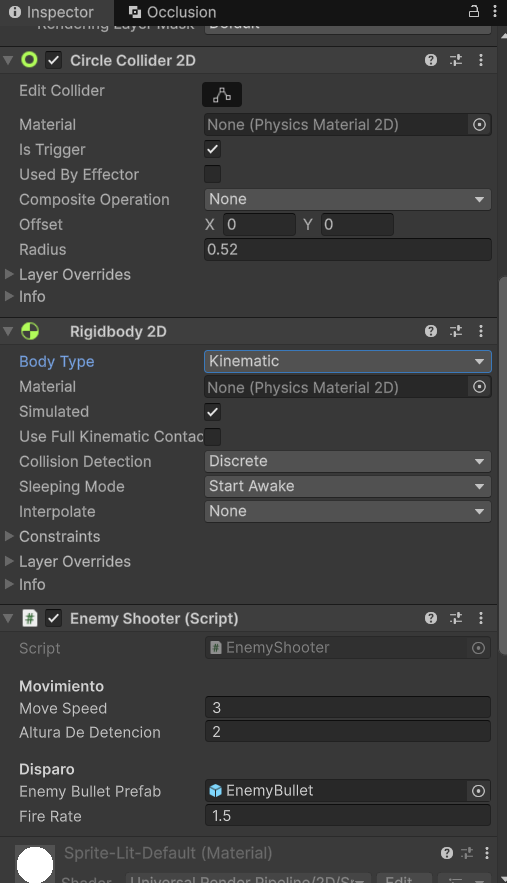Click the Circle Collider Material reference field
This screenshot has height=883, width=507.
click(x=337, y=124)
